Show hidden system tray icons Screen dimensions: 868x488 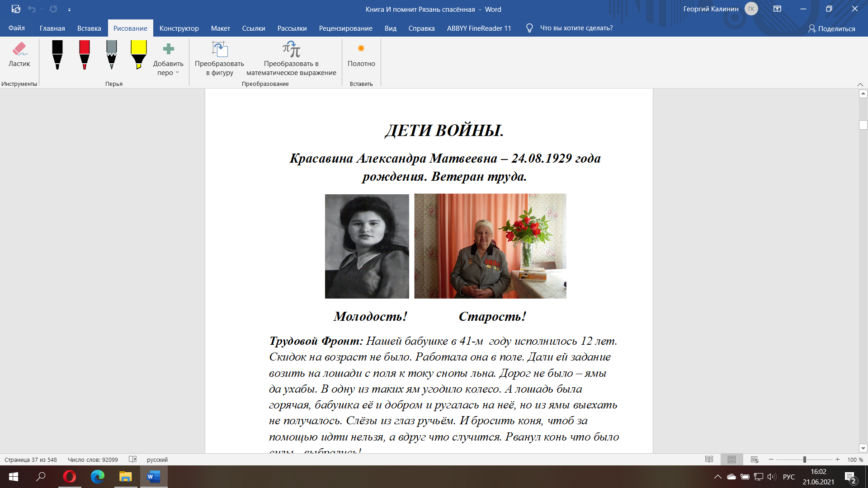pos(717,477)
